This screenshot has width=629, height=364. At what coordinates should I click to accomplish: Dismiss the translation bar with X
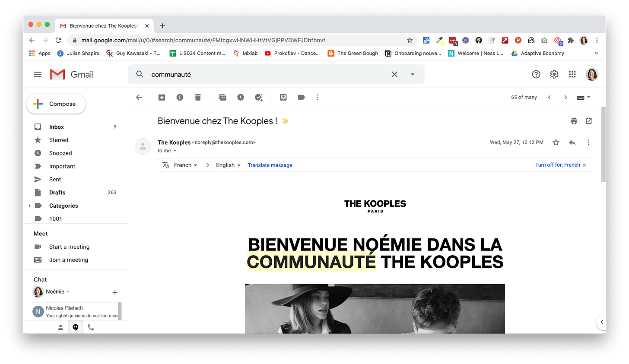(585, 165)
